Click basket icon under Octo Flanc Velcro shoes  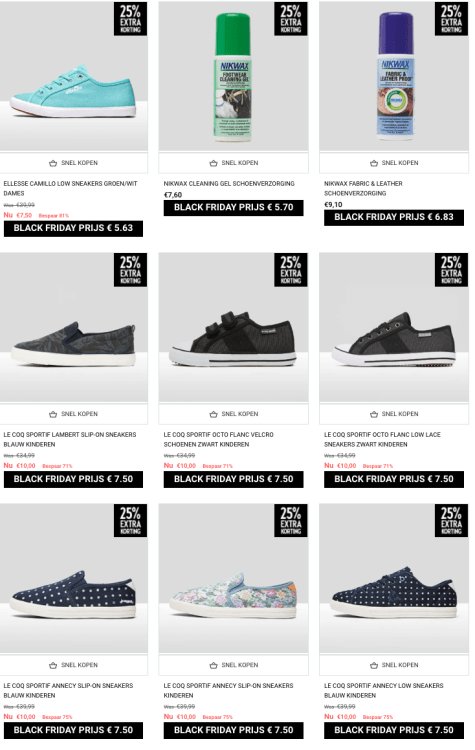(213, 414)
